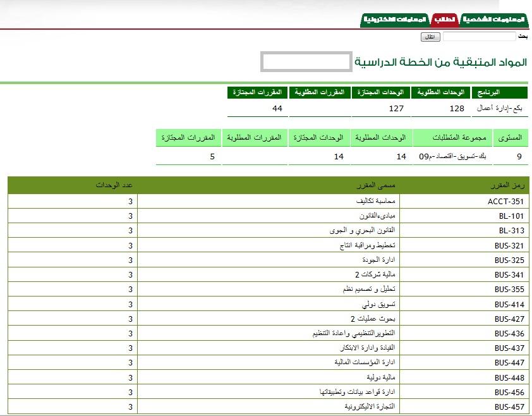The image size is (532, 416).
Task: Open the المعاملات الالكترونية tab
Action: coord(394,20)
